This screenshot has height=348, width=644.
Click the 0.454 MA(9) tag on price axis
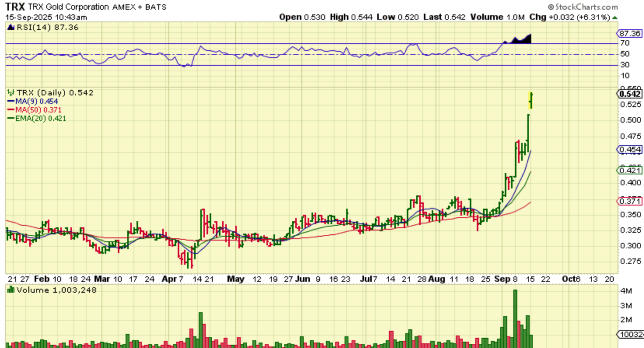(630, 150)
